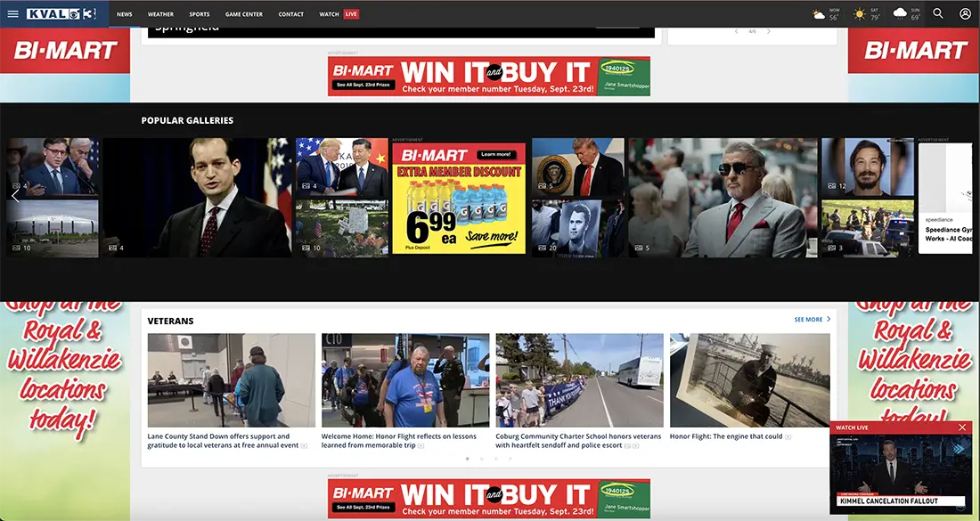Open the police scene gallery with 3 photos

(868, 229)
